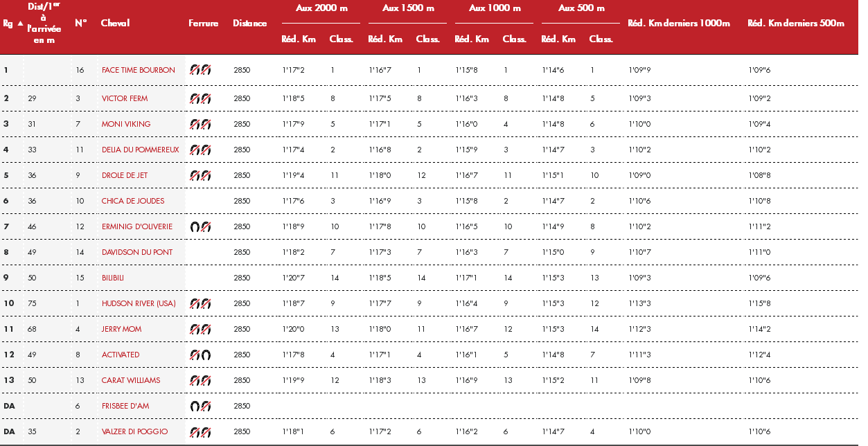Select the 1'09"9 last 1000m time for FACE TIME BOURBON

pos(640,70)
